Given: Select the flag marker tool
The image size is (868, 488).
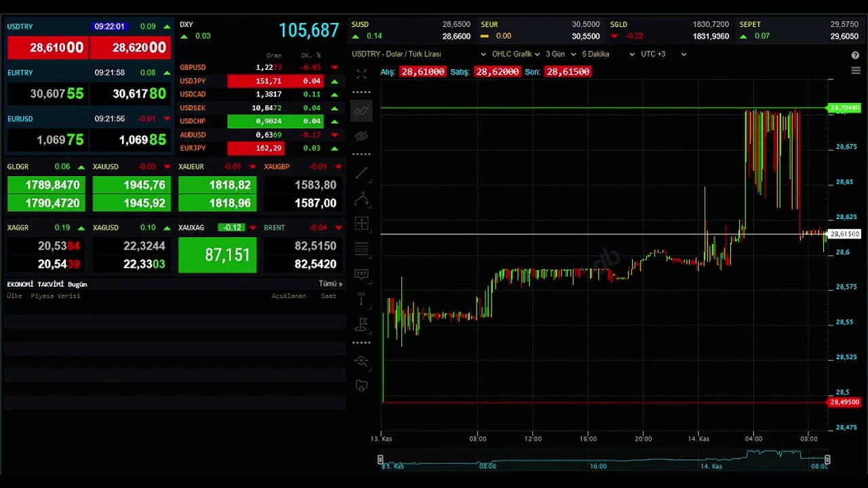Looking at the screenshot, I should (x=361, y=324).
